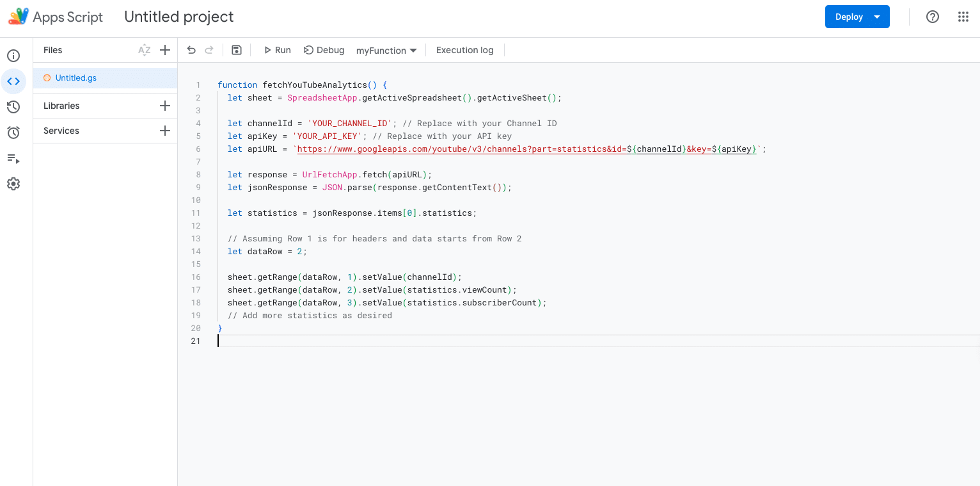
Task: Click 'YOUR_API_KEY' string in line 5
Action: pyautogui.click(x=328, y=136)
